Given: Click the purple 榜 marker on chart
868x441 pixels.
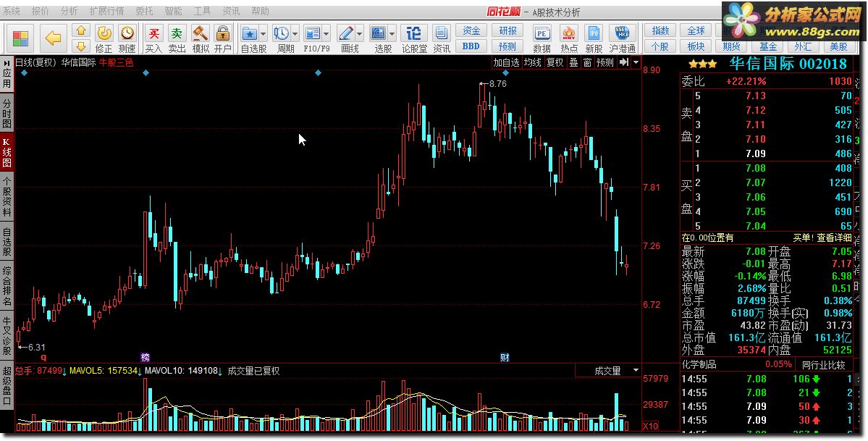Looking at the screenshot, I should pyautogui.click(x=145, y=357).
